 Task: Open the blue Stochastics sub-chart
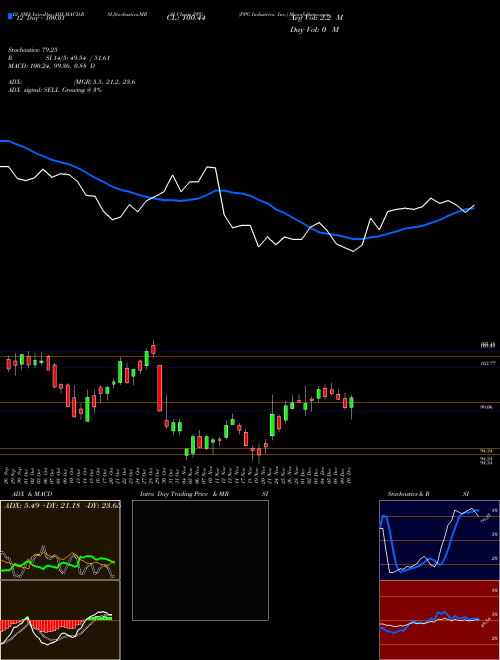pyautogui.click(x=439, y=540)
